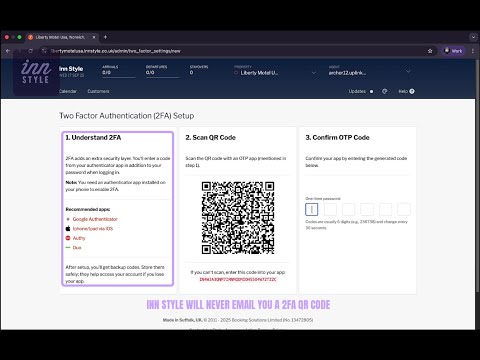The image size is (480, 360).
Task: Open the Calendar menu item
Action: pyautogui.click(x=68, y=91)
